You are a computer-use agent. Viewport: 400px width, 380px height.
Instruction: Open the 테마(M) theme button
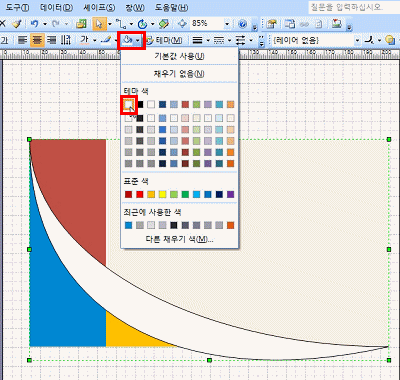tap(165, 41)
